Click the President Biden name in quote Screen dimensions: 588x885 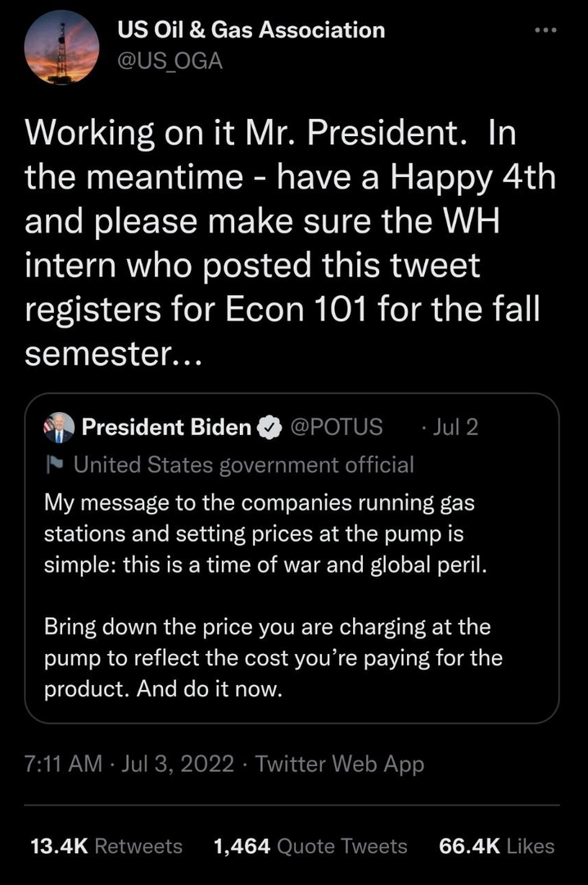(166, 427)
